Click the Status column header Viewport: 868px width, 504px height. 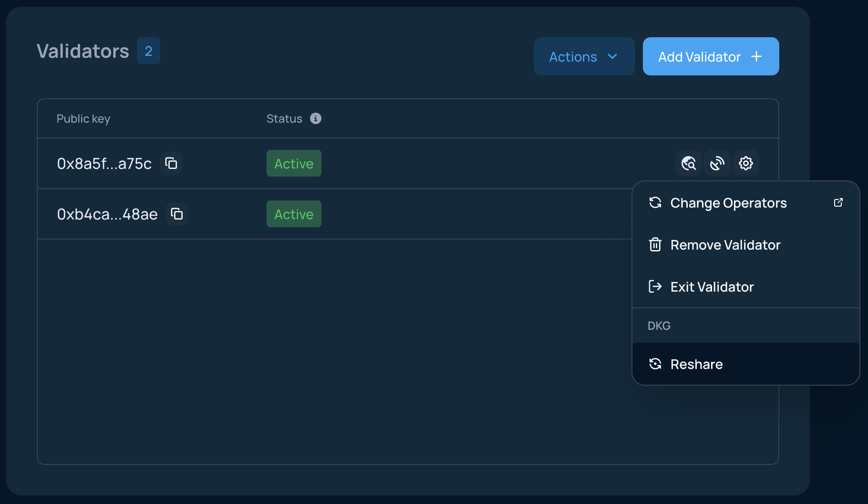click(x=284, y=119)
